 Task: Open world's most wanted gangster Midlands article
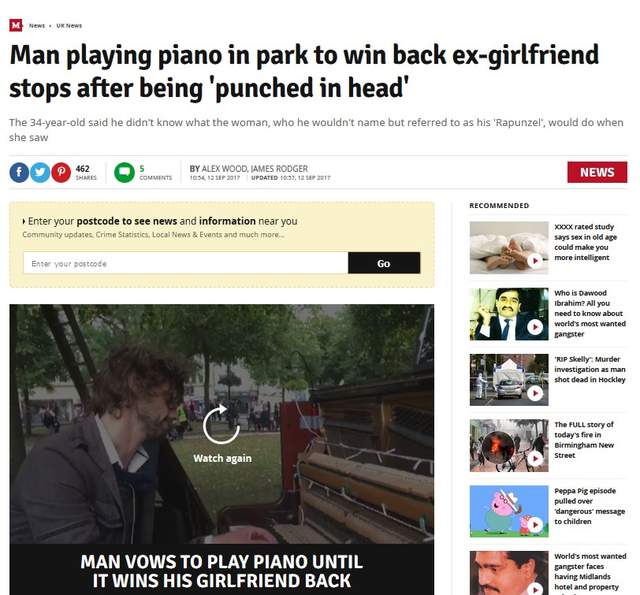(590, 571)
